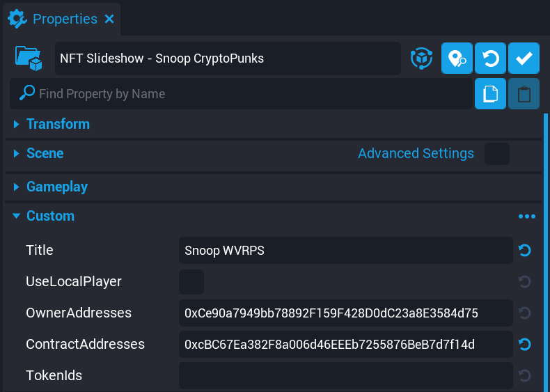Click the UseLocalPlayer reset arrow
Image resolution: width=550 pixels, height=392 pixels.
525,282
